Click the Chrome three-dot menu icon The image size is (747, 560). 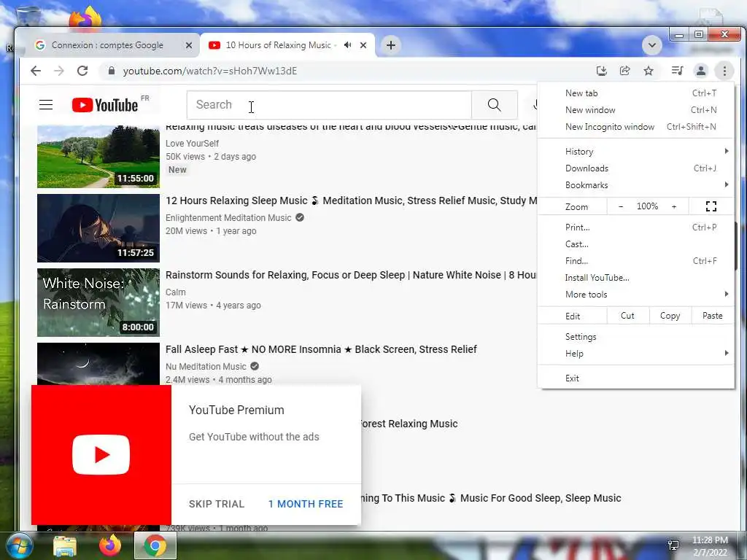(724, 71)
